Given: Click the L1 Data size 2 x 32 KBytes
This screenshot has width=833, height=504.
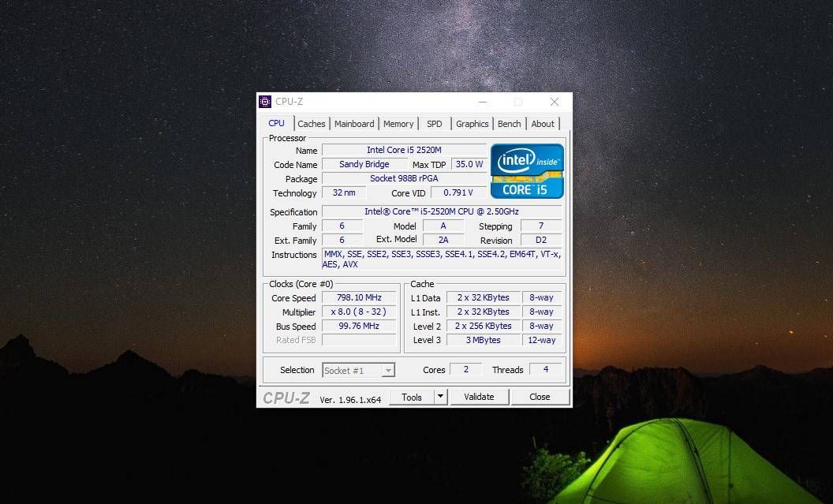Looking at the screenshot, I should pos(484,297).
